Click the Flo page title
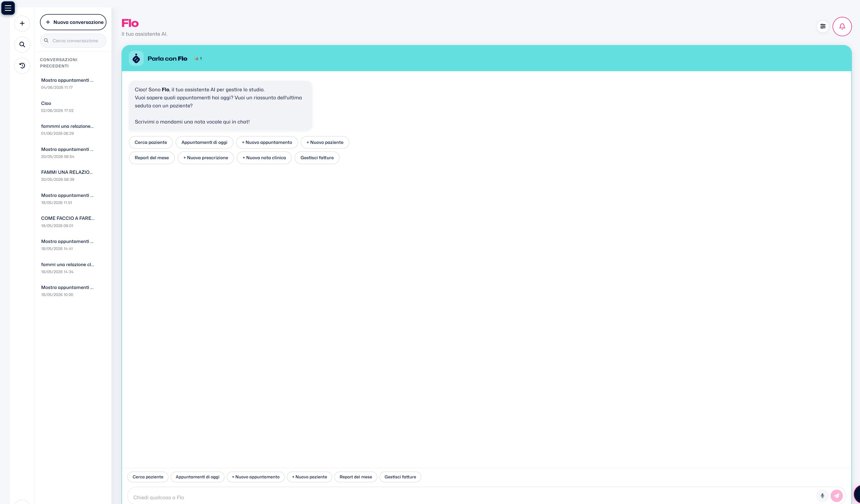 click(x=130, y=23)
